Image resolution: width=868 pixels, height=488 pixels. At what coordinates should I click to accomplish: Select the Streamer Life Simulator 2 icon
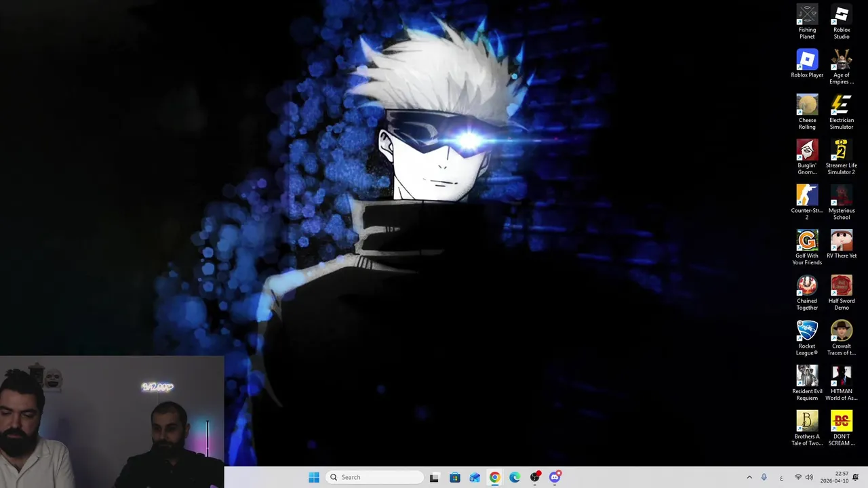pyautogui.click(x=842, y=157)
